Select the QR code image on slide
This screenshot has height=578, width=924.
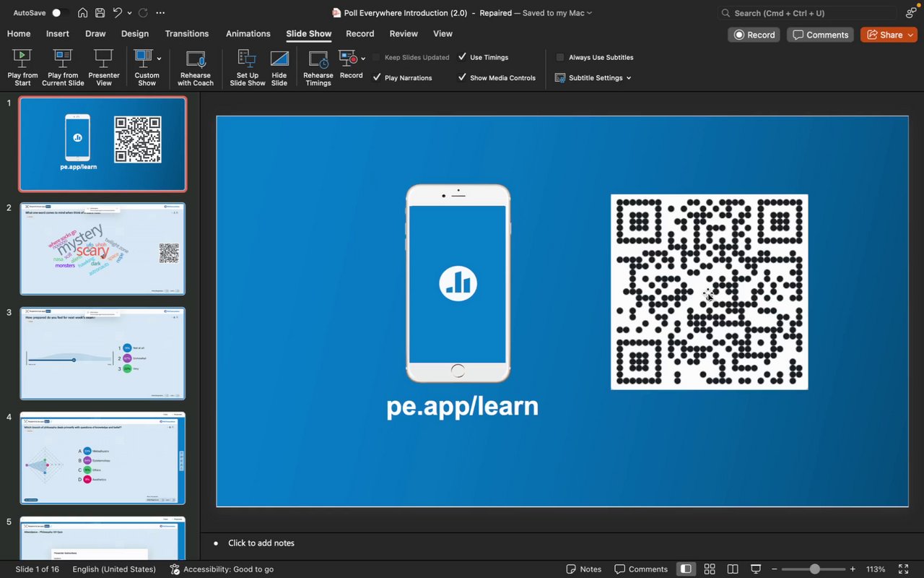tap(710, 292)
